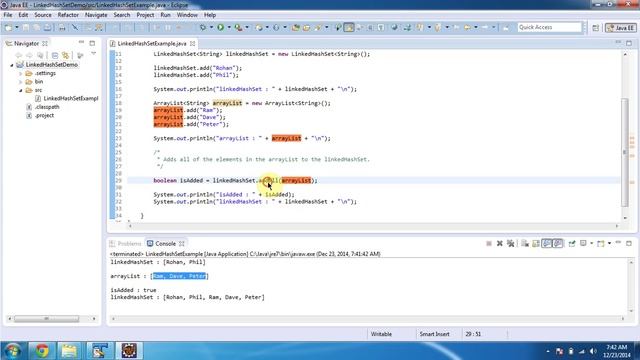Click Back navigation arrow in main toolbar

(467, 27)
